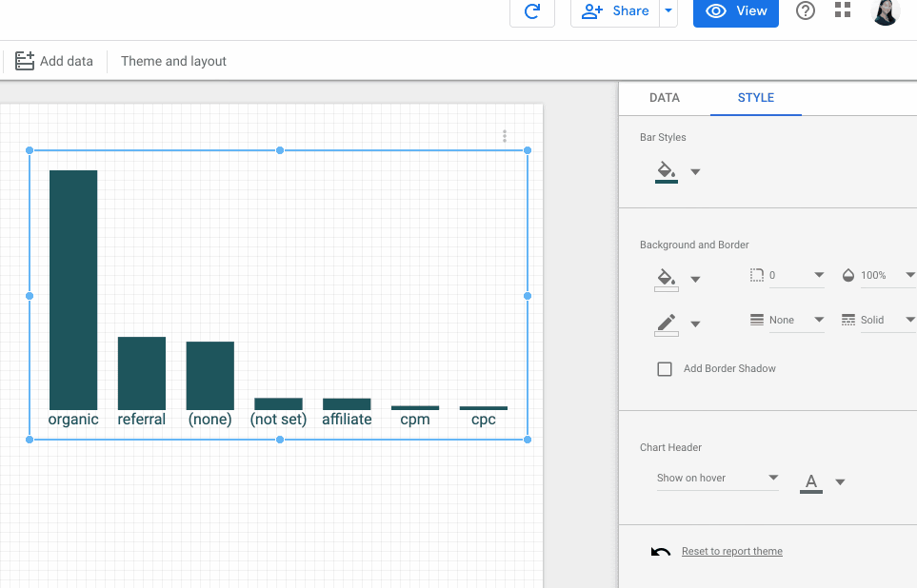Click the Bar Styles paint bucket icon

click(x=667, y=171)
